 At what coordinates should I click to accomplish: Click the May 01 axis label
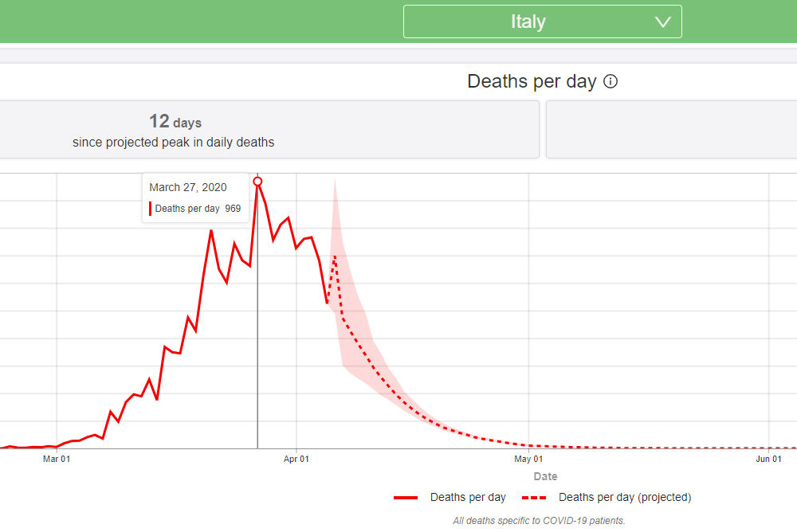pyautogui.click(x=528, y=459)
